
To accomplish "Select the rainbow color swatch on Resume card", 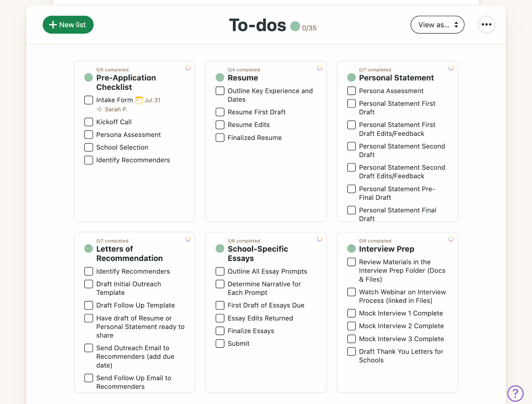I will pos(320,68).
